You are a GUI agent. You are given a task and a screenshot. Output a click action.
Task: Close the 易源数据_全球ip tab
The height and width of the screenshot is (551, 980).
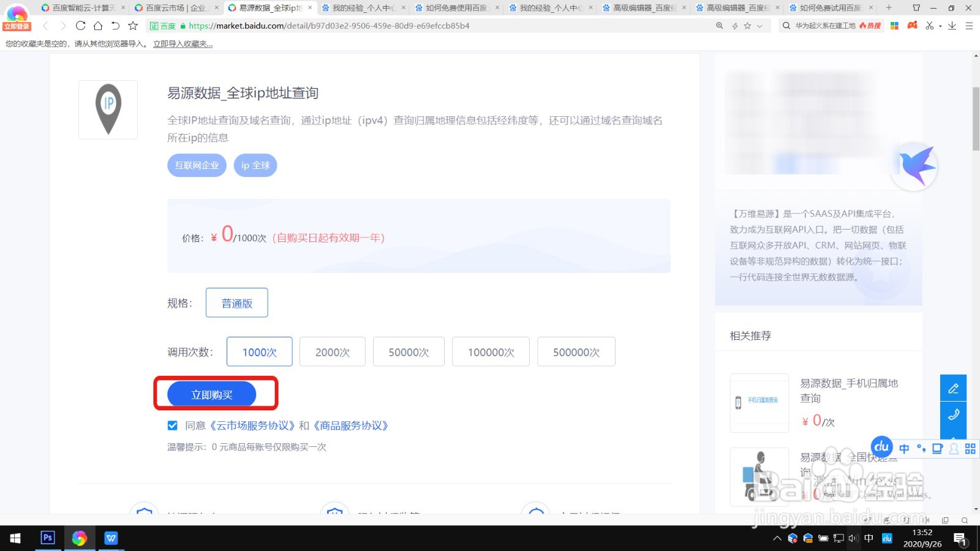310,8
